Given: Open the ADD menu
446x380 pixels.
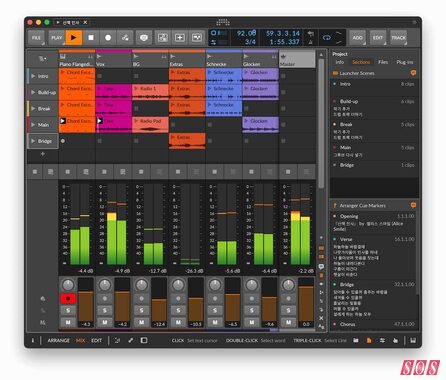Looking at the screenshot, I should click(x=357, y=38).
